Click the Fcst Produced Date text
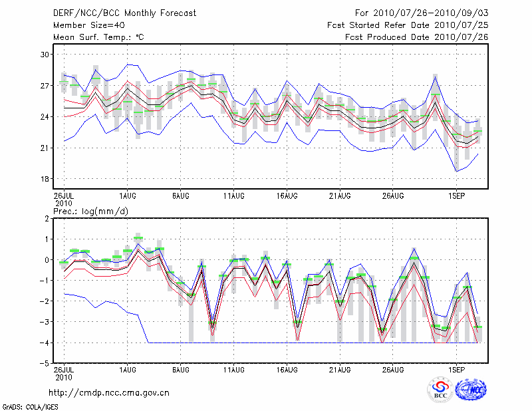The height and width of the screenshot is (411, 532). (416, 37)
